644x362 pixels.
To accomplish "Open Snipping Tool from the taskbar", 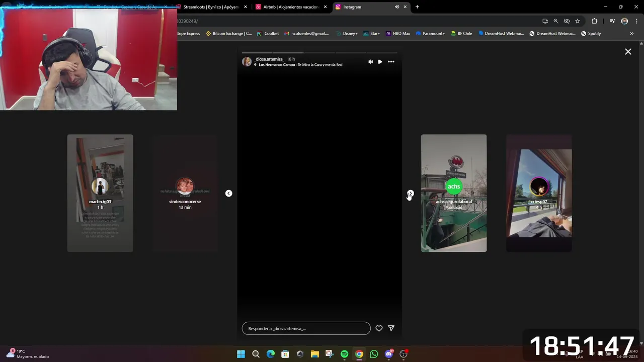I will point(330,354).
